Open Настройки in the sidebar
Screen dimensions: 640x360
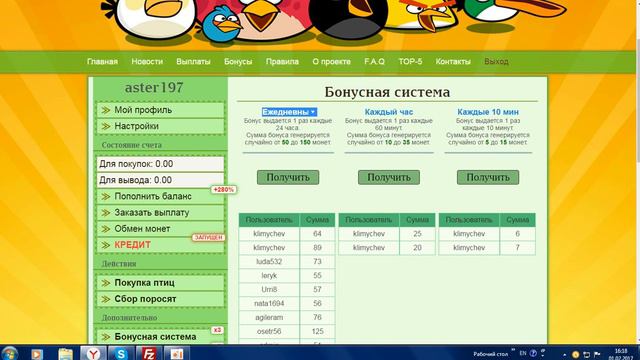(x=160, y=127)
